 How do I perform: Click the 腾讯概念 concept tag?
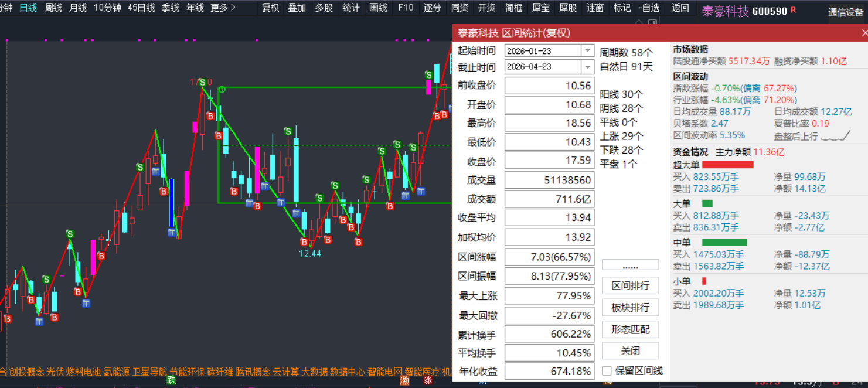tap(254, 372)
